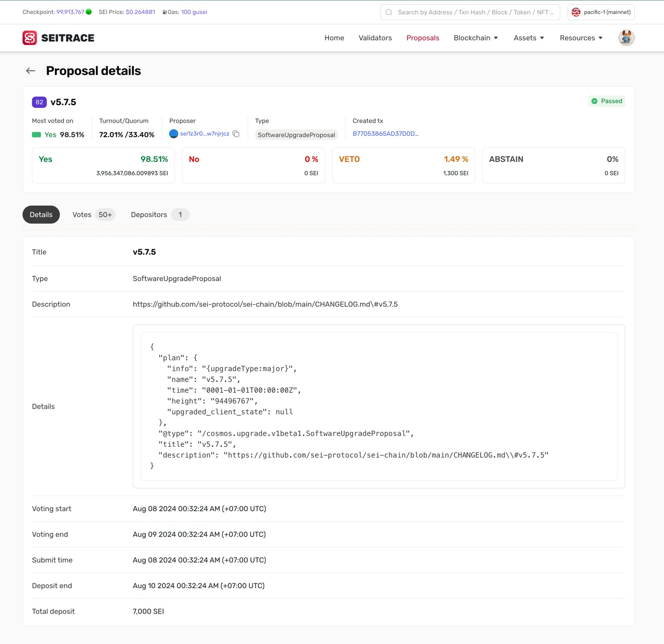Click the Total deposit 7,000 SEI value
Viewport: 664px width, 644px height.
[x=148, y=612]
